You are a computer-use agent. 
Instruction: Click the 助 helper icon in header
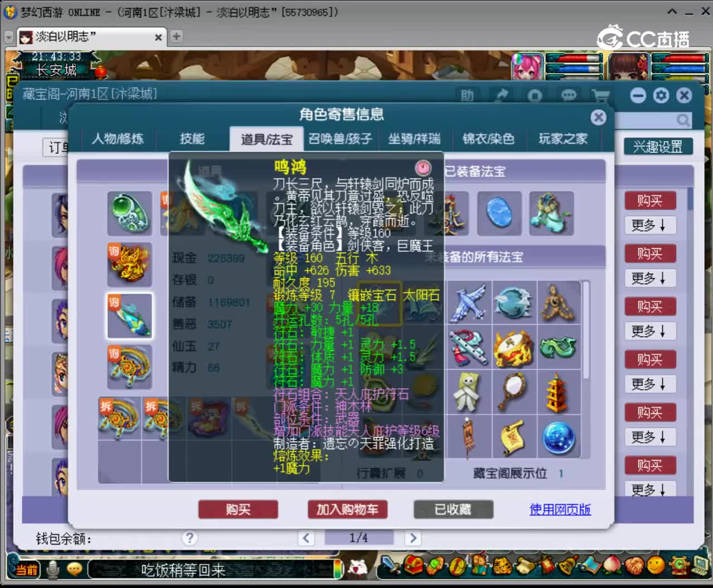point(467,96)
